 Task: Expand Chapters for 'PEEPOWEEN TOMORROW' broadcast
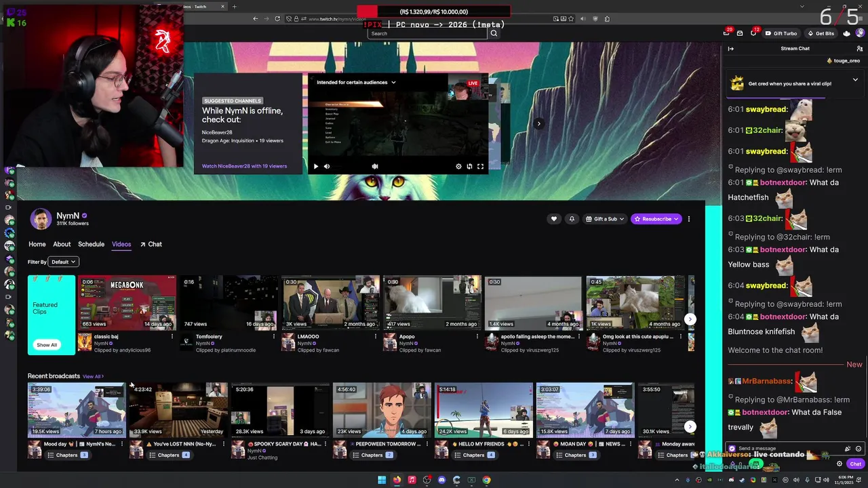coord(372,455)
